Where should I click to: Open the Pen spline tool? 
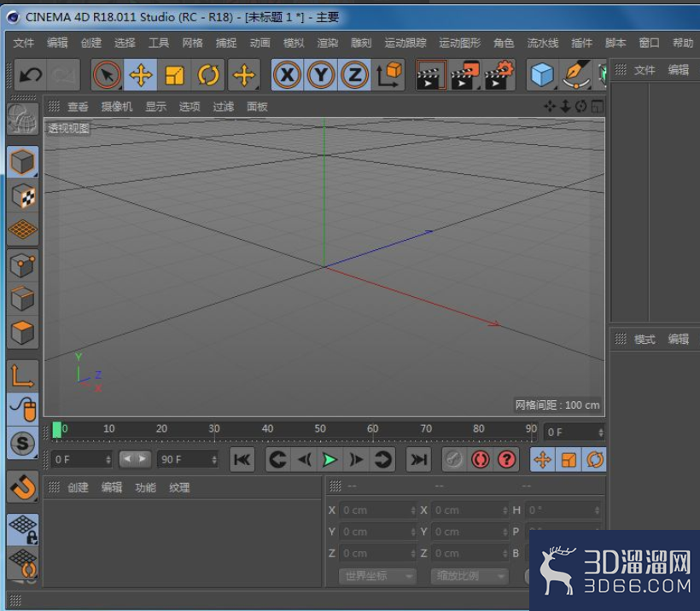coord(576,74)
